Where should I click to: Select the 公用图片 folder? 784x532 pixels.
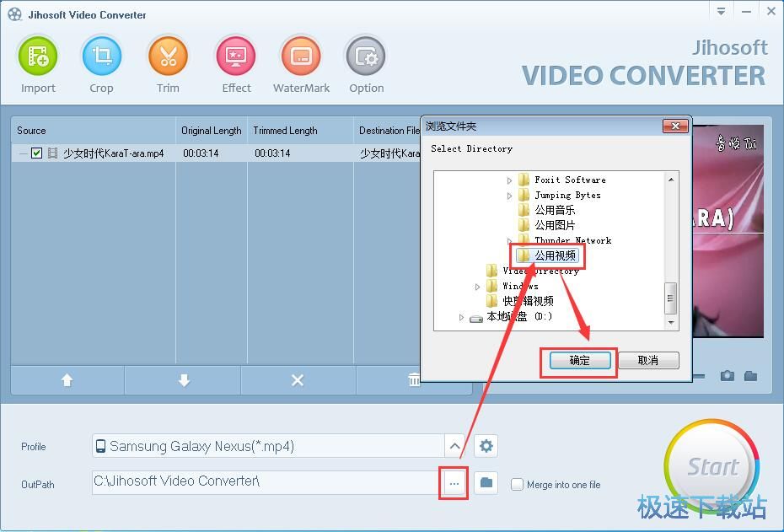point(555,225)
